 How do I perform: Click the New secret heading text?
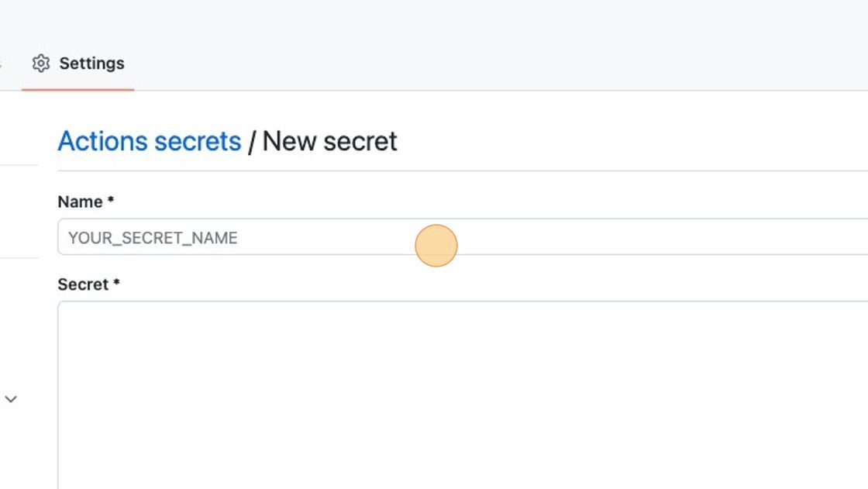point(329,141)
